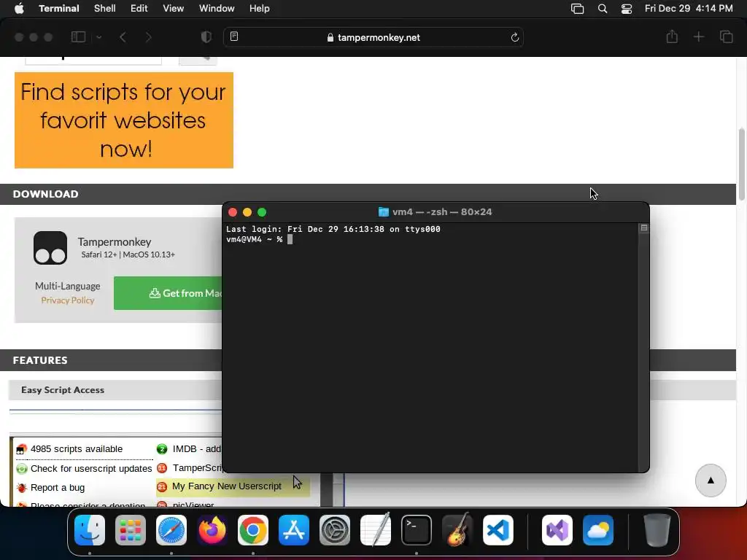
Task: Open the Window menu
Action: (x=216, y=9)
